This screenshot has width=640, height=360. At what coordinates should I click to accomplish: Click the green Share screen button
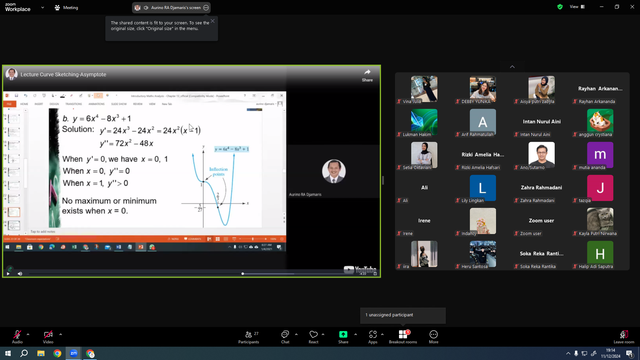(x=343, y=337)
